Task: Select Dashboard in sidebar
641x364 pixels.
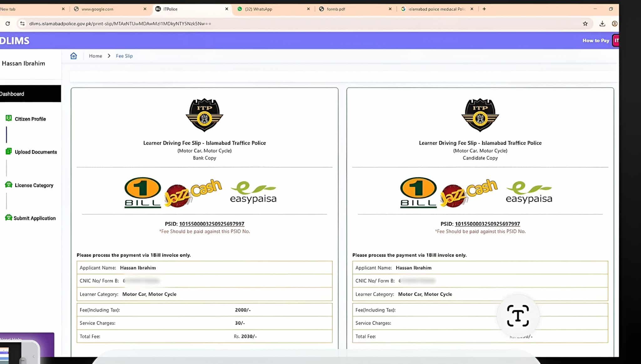Action: click(13, 94)
